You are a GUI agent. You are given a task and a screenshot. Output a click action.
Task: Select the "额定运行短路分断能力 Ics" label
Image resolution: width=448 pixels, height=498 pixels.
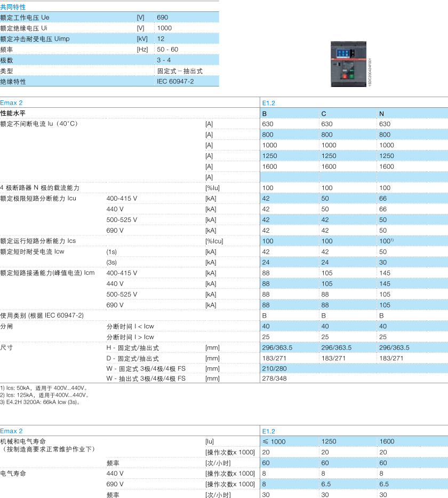pos(38,241)
